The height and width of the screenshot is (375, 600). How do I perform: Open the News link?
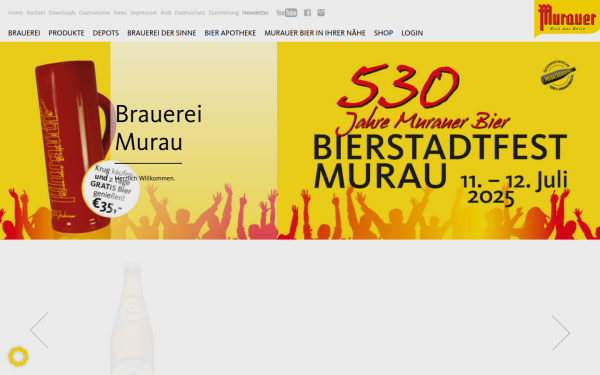point(120,13)
